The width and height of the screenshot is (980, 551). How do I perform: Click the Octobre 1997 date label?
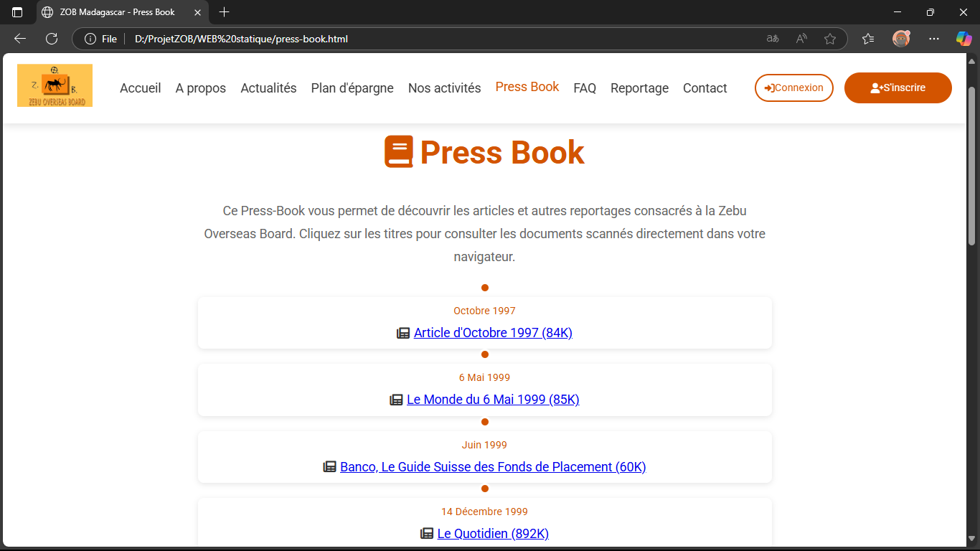485,311
